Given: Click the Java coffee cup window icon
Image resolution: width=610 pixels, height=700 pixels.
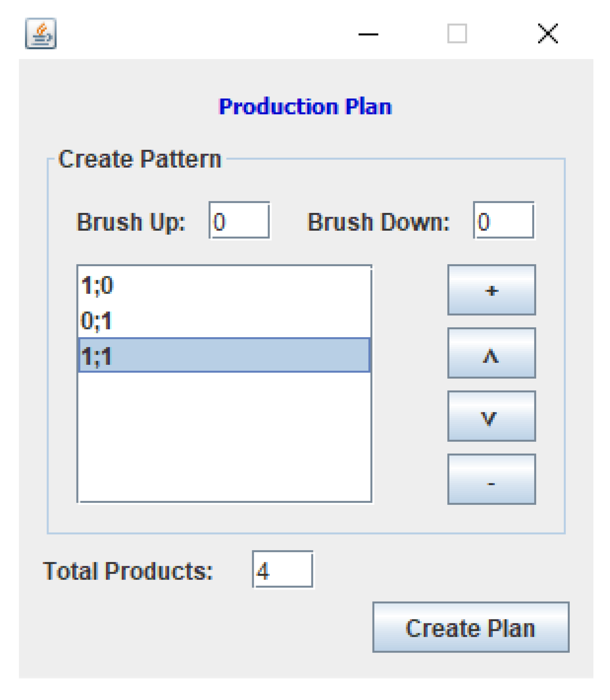Looking at the screenshot, I should 41,34.
